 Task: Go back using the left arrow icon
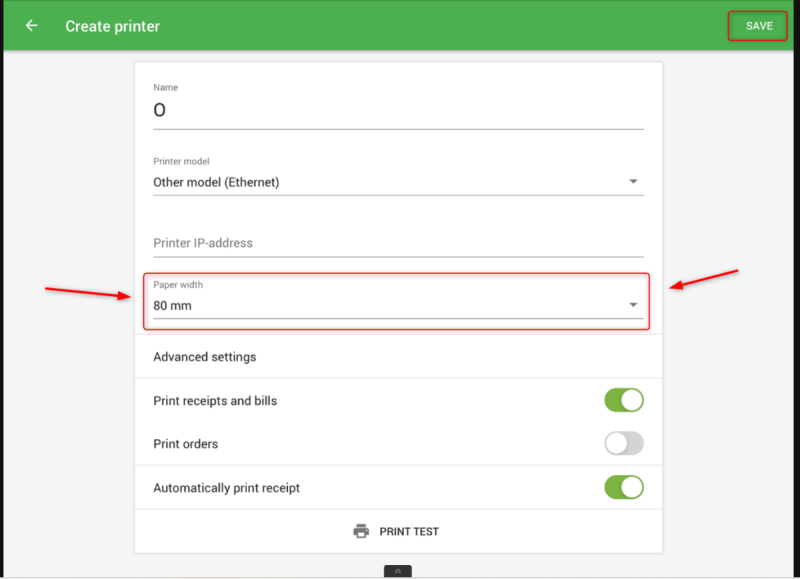pyautogui.click(x=32, y=26)
